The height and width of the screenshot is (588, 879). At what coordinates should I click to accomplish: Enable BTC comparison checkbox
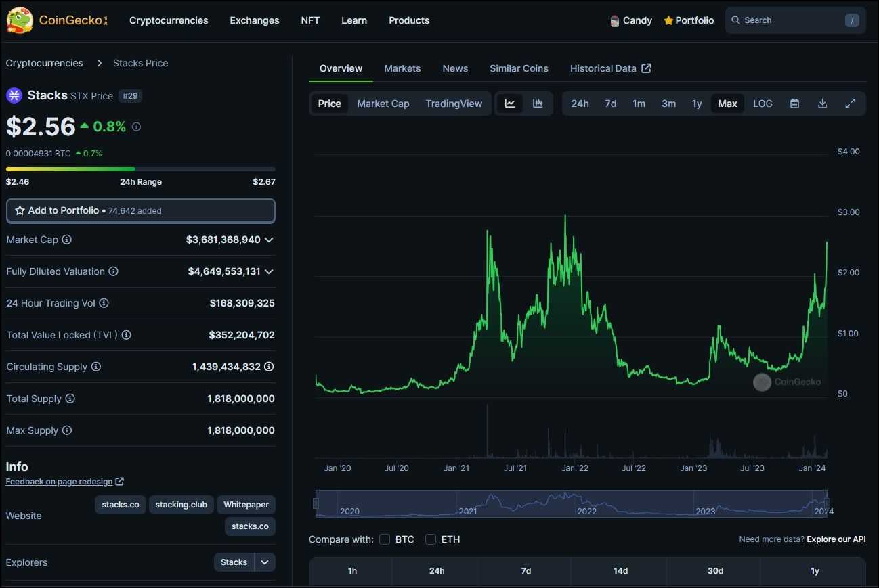click(x=385, y=539)
